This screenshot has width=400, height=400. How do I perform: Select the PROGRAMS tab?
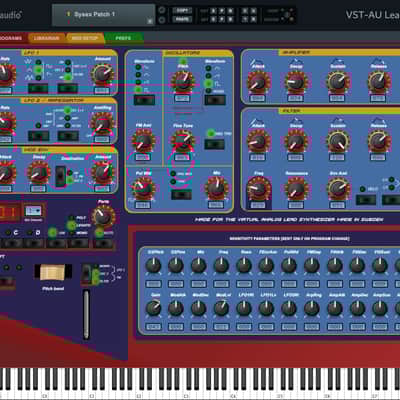[11, 38]
